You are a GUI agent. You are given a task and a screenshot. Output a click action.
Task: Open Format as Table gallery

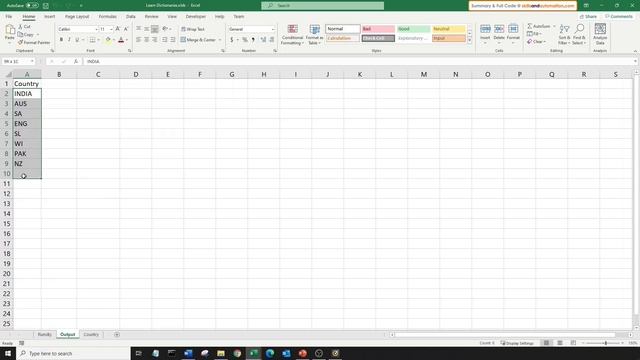314,34
